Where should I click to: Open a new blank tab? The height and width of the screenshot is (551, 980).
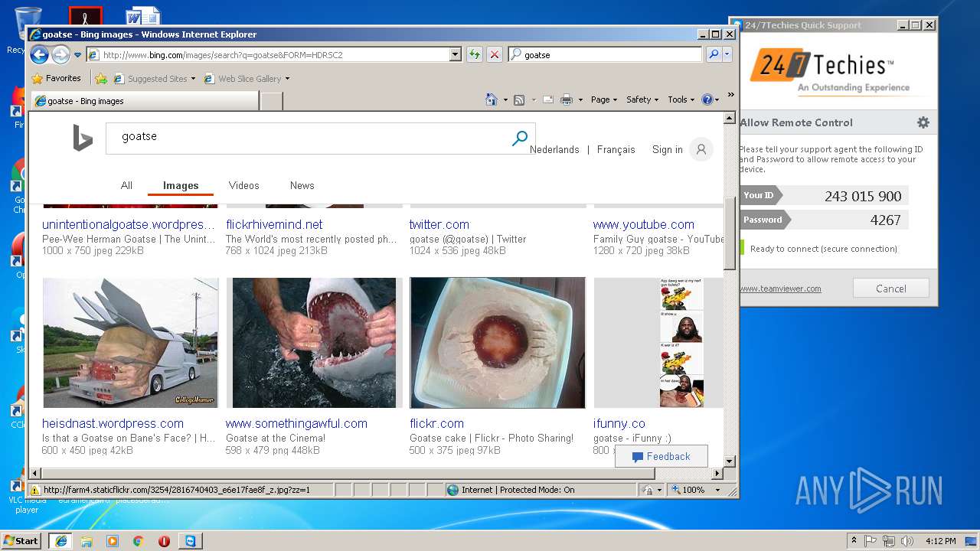(271, 101)
